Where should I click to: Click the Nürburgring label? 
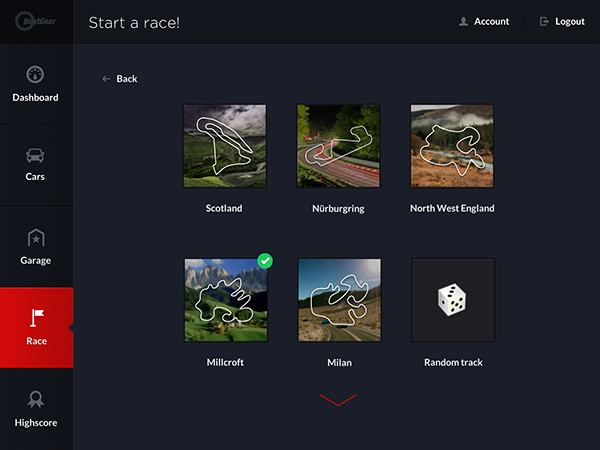338,209
